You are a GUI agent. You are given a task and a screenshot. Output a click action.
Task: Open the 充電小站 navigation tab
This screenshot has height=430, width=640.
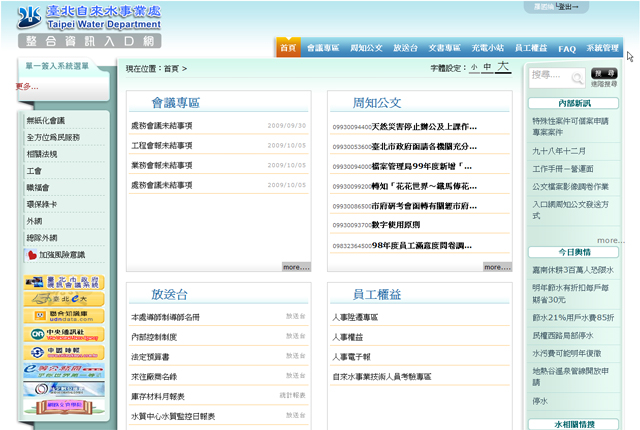tap(488, 48)
